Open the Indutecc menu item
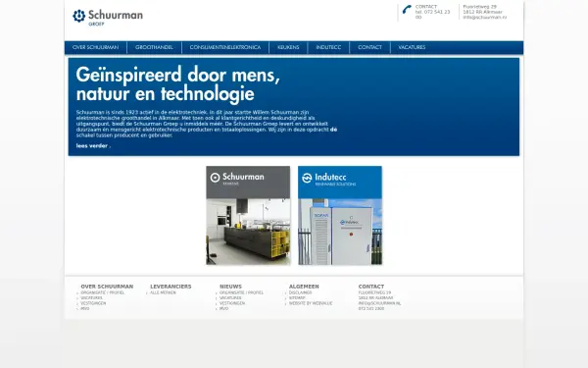The width and height of the screenshot is (588, 368). pyautogui.click(x=328, y=47)
